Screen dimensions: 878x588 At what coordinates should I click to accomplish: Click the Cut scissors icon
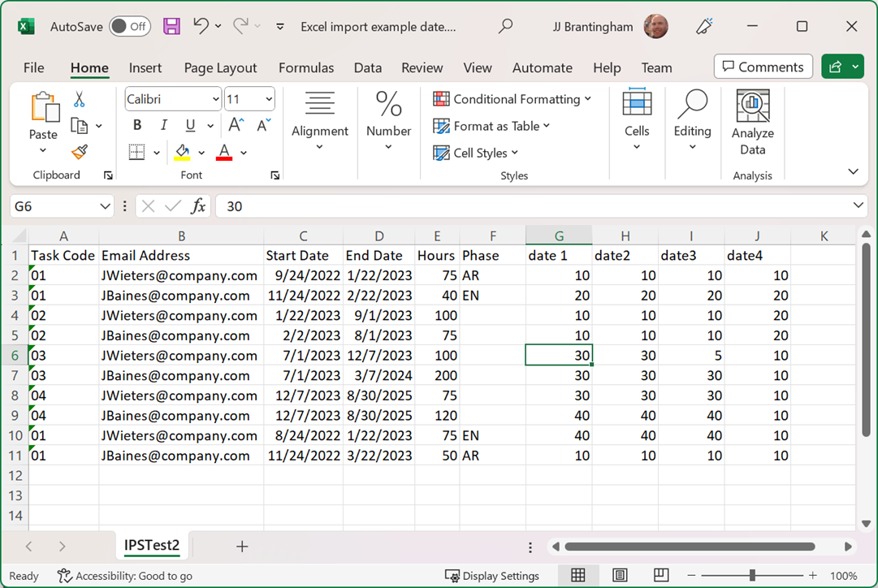click(79, 100)
